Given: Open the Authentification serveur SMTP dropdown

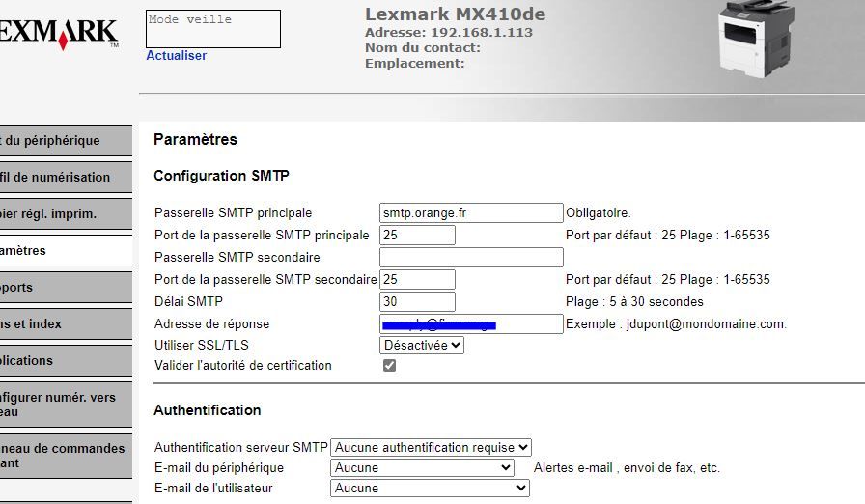Looking at the screenshot, I should pos(431,447).
